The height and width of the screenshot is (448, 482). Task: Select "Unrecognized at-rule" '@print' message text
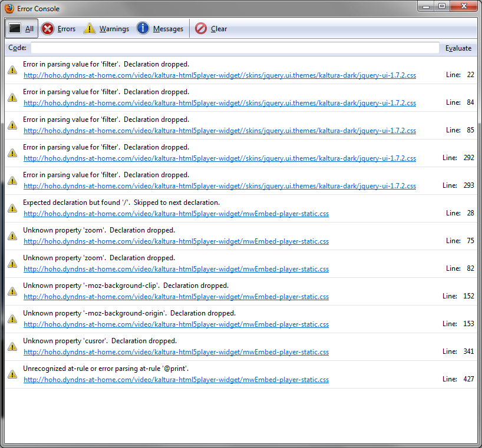click(106, 369)
